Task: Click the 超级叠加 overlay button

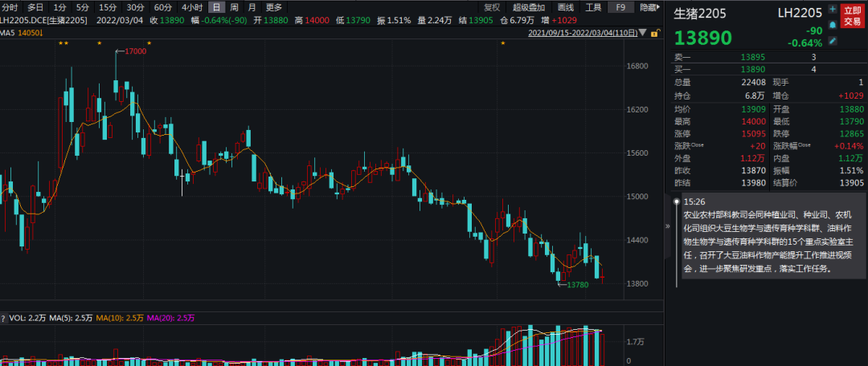Action: point(529,7)
